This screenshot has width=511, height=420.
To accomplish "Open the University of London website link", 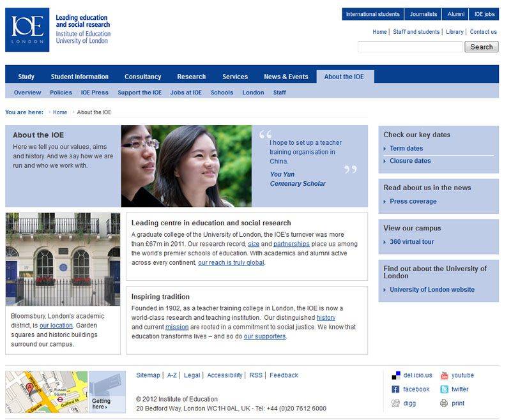I will [x=432, y=290].
